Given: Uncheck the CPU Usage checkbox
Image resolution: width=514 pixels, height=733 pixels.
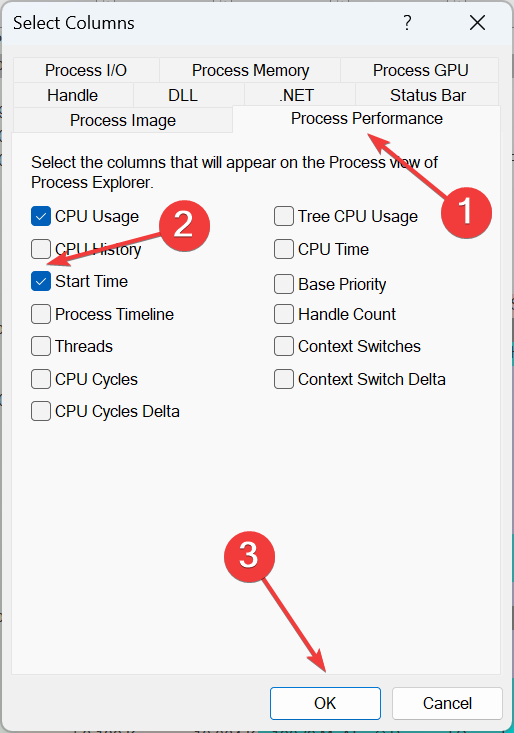Looking at the screenshot, I should pos(41,216).
